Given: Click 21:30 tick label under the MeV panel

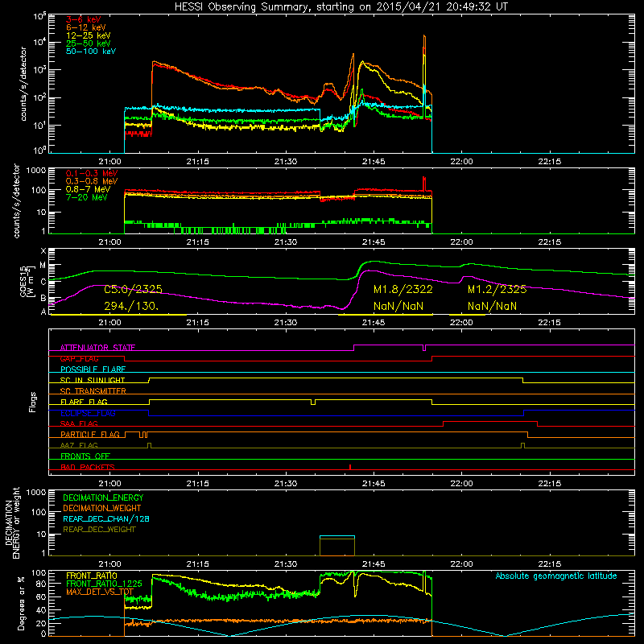Looking at the screenshot, I should tap(286, 242).
